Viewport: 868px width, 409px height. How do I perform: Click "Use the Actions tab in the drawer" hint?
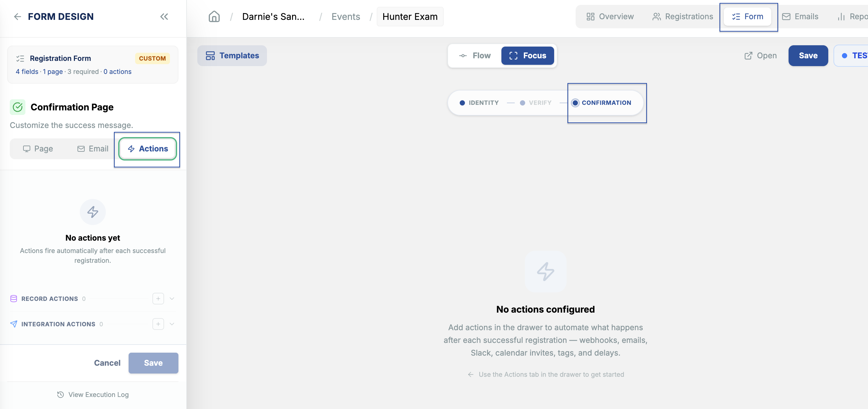[x=546, y=374]
